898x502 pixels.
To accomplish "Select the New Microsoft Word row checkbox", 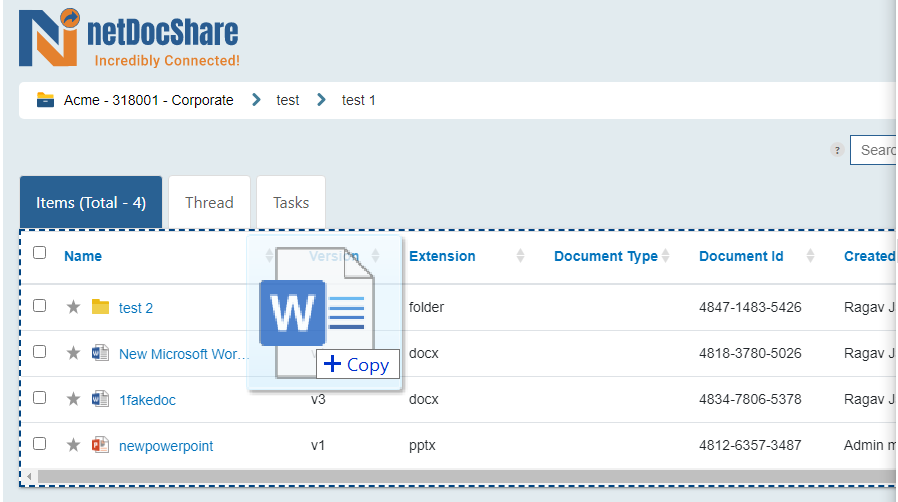I will tap(40, 351).
